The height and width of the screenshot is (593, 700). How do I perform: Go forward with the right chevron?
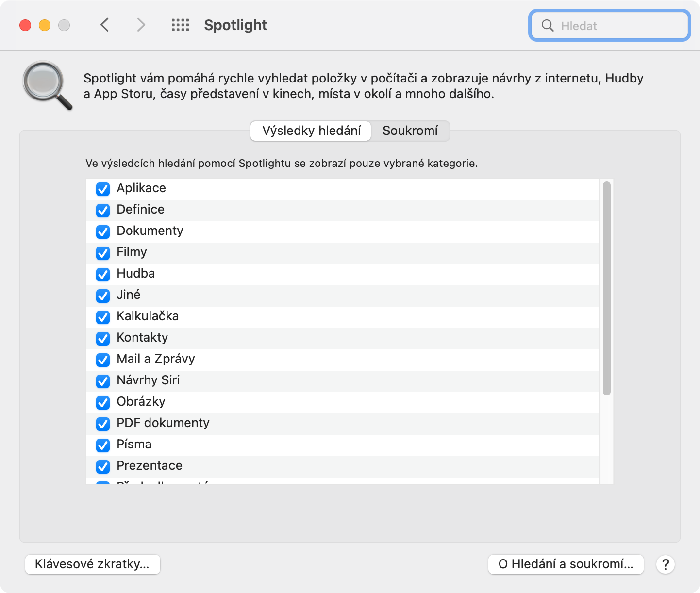141,25
